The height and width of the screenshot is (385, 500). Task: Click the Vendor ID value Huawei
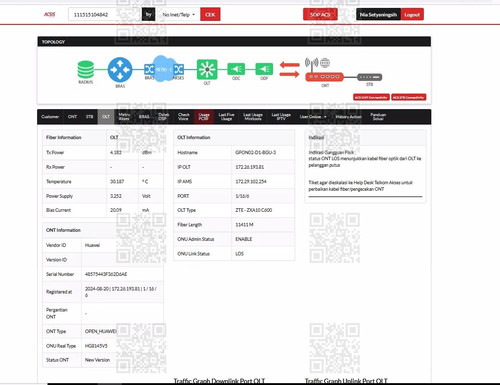pos(92,245)
